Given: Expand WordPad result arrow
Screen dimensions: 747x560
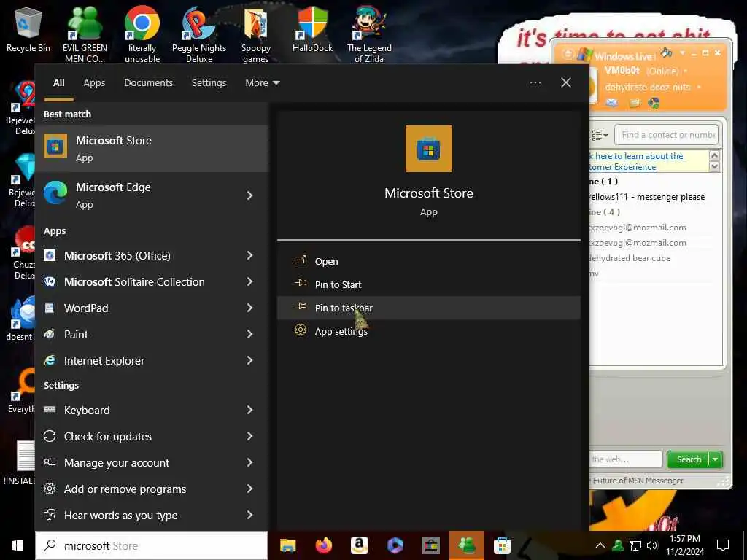Looking at the screenshot, I should [249, 308].
